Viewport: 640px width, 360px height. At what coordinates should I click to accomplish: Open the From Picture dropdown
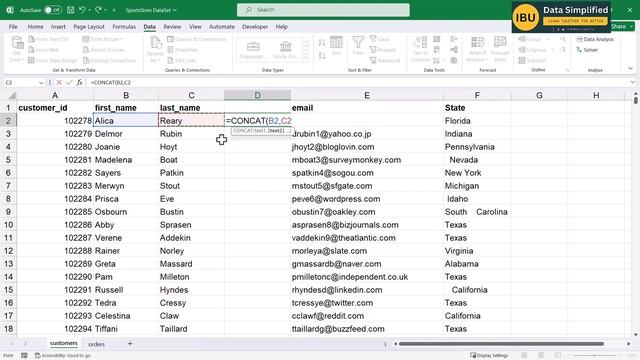click(x=102, y=39)
